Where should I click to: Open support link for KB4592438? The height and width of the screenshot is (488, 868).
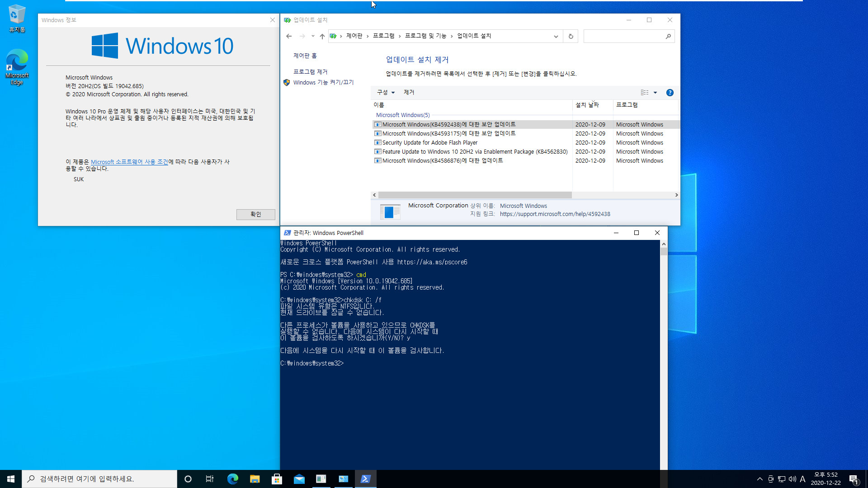[x=555, y=214]
